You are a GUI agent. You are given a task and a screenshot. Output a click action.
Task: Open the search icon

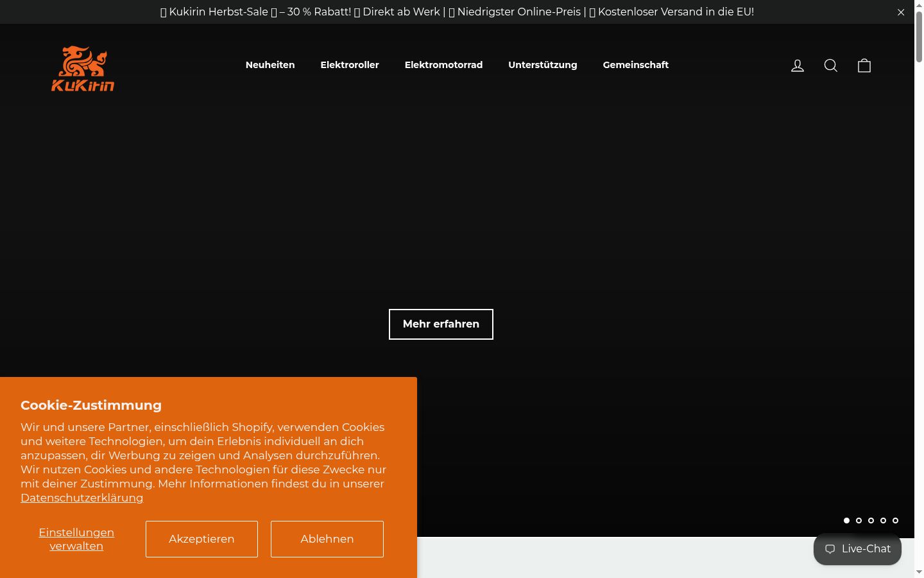pos(831,66)
